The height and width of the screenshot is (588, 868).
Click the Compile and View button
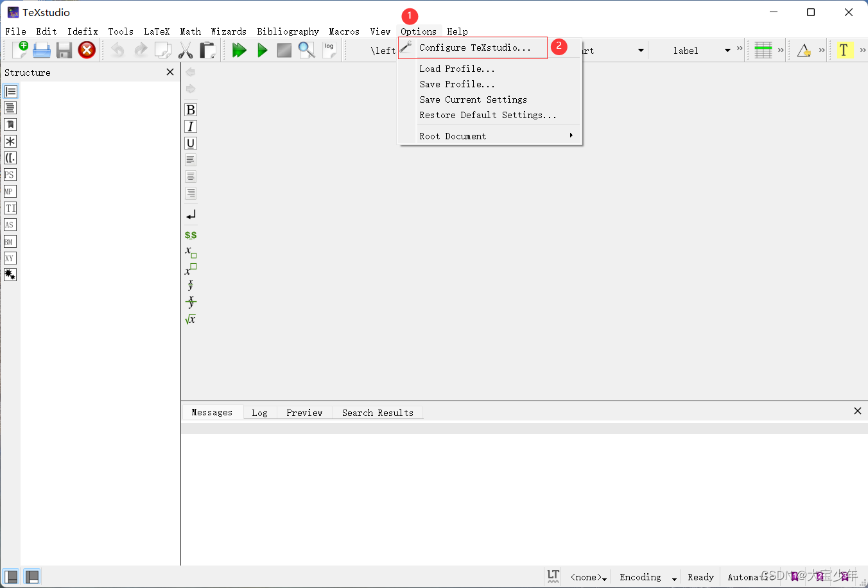[239, 49]
